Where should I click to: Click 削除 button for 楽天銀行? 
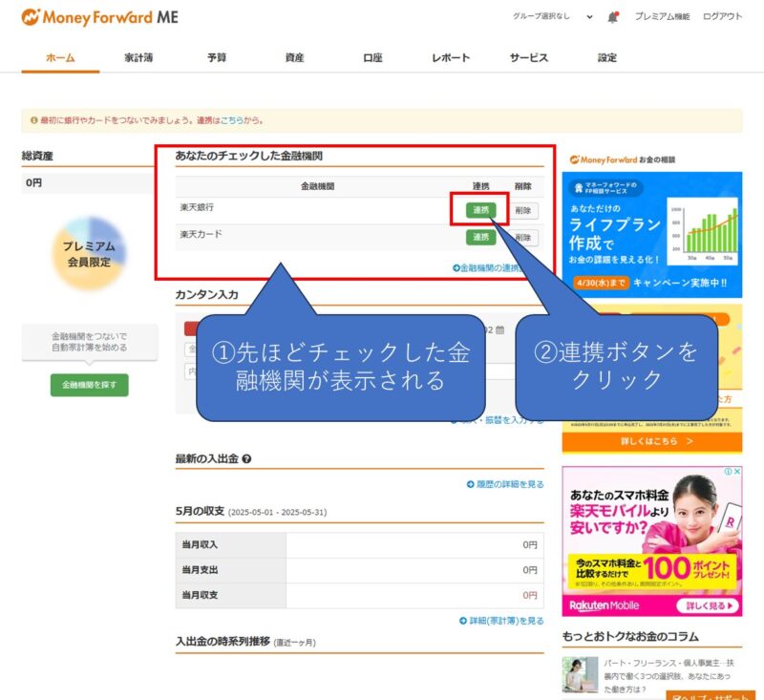pyautogui.click(x=523, y=210)
